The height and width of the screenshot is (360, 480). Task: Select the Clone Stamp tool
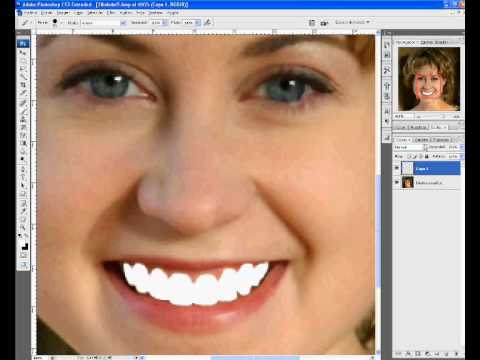point(24,119)
